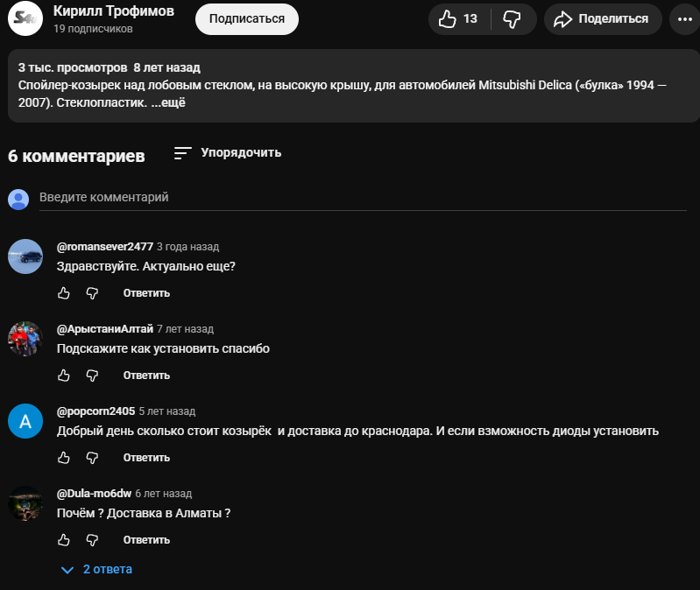Expand the 2 ответа replies
The width and height of the screenshot is (700, 590).
coord(97,570)
